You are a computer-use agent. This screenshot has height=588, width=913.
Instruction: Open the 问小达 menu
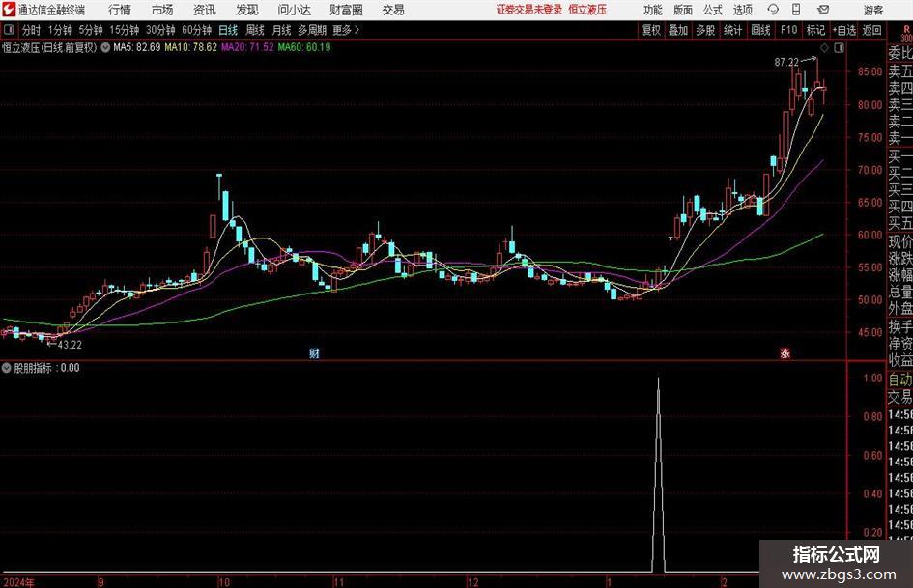[x=294, y=10]
